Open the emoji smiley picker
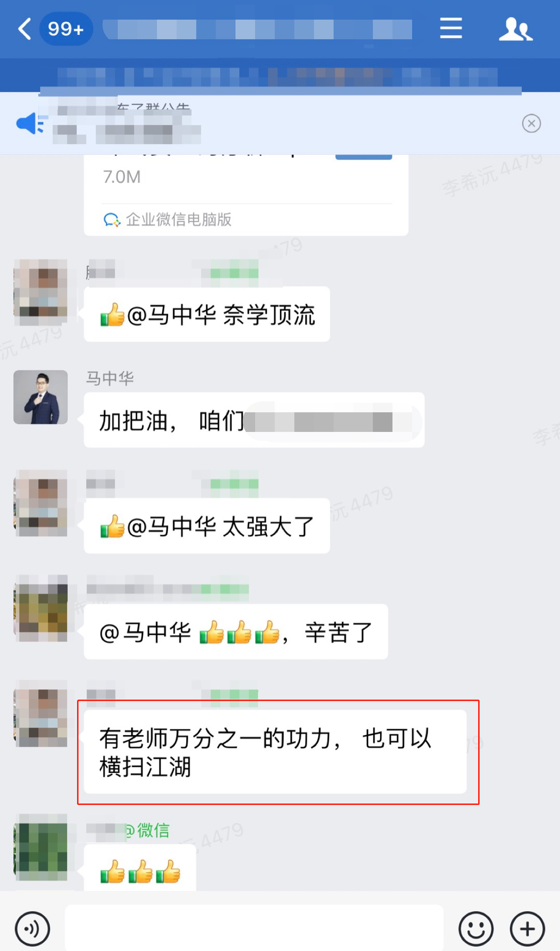The width and height of the screenshot is (560, 951). coord(476,929)
